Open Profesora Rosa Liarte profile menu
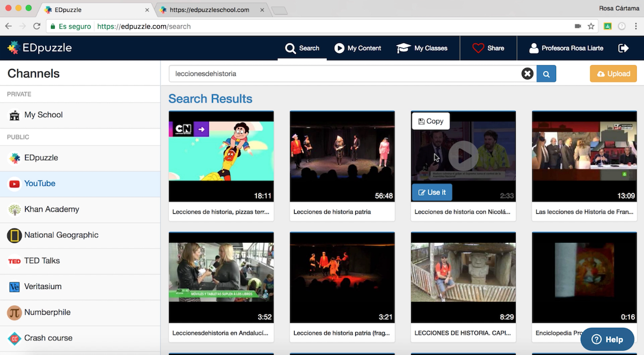Image resolution: width=644 pixels, height=355 pixels. click(x=566, y=48)
